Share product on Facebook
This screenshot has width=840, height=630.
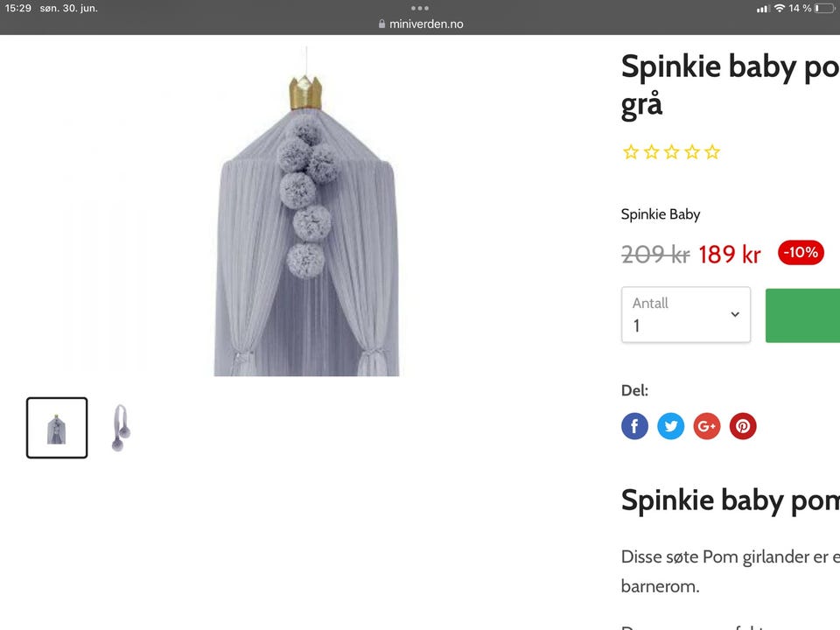click(x=634, y=426)
